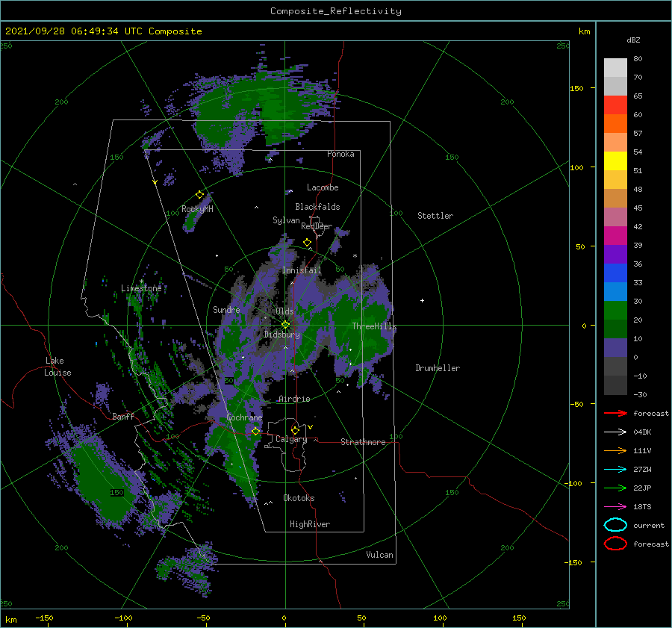Select the blue 36 dBZ color swatch
The width and height of the screenshot is (672, 628).
[x=615, y=273]
